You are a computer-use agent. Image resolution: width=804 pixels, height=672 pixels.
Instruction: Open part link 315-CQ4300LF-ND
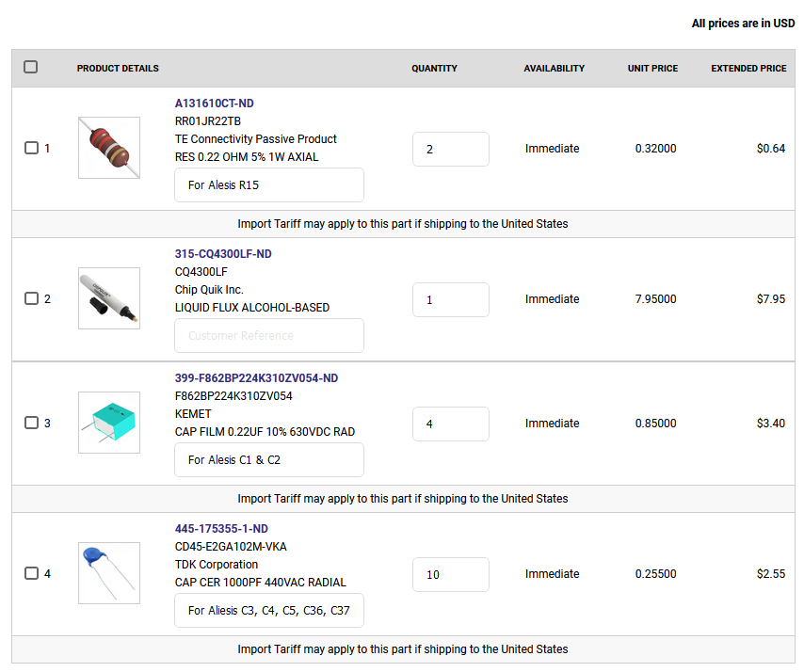pyautogui.click(x=223, y=254)
